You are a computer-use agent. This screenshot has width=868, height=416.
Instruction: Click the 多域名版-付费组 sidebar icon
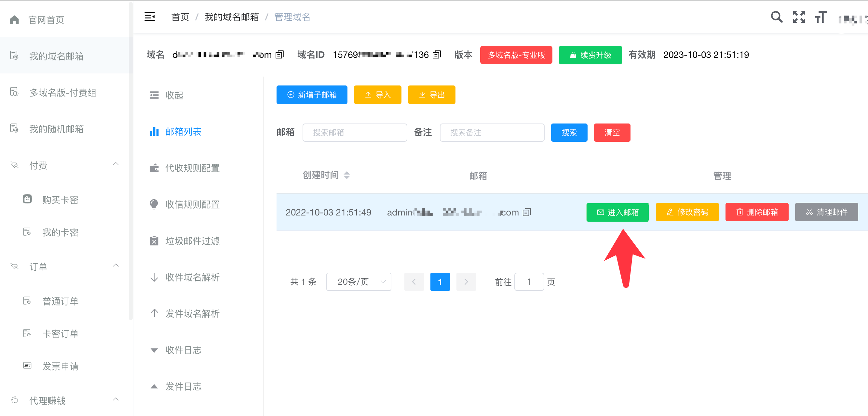click(14, 92)
